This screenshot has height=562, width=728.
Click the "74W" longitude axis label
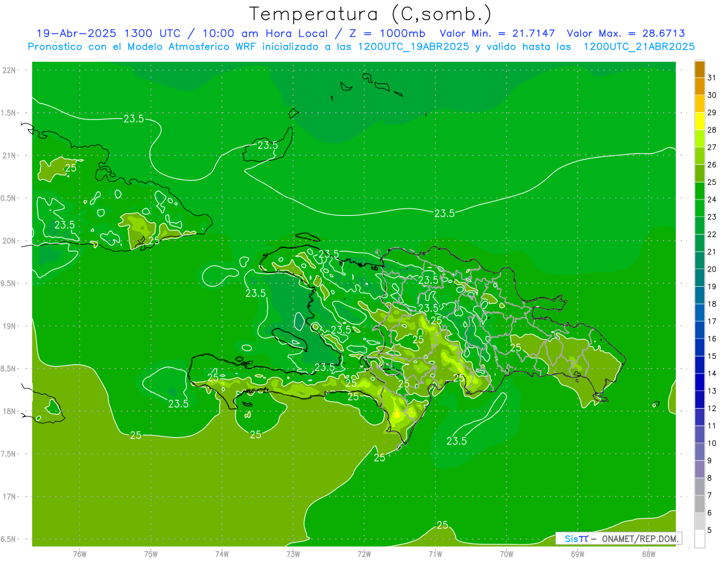pyautogui.click(x=222, y=554)
